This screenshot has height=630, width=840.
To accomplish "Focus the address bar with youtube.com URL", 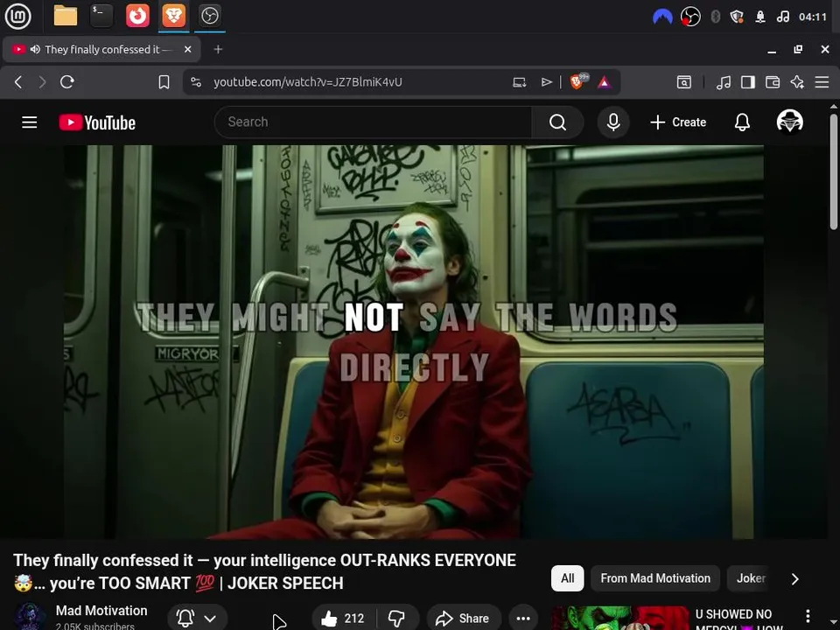I will (x=307, y=82).
